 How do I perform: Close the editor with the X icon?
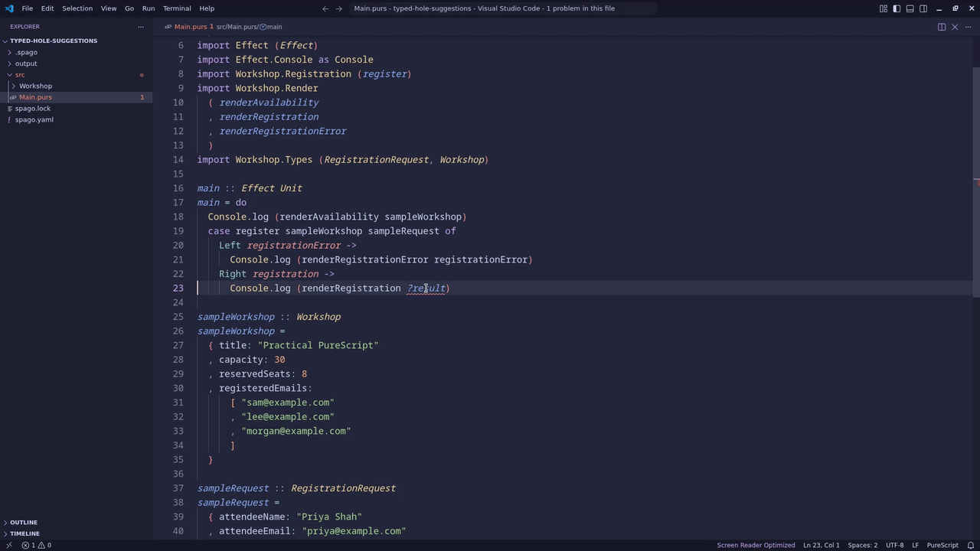click(x=955, y=27)
